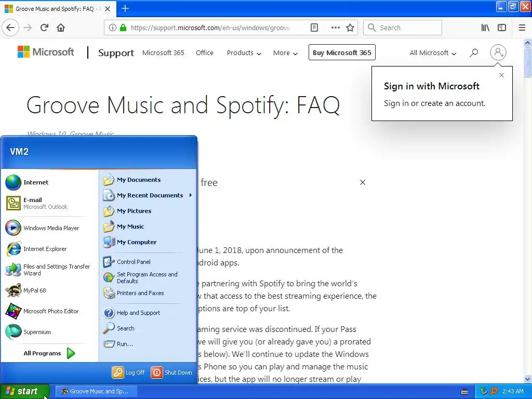Click the URL address field
This screenshot has height=399, width=532.
point(210,28)
